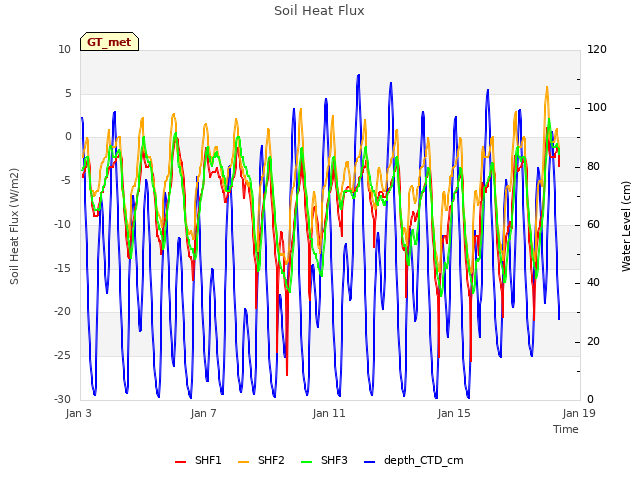
Task: Click the Soil Heat Flux chart title
Action: click(x=319, y=11)
